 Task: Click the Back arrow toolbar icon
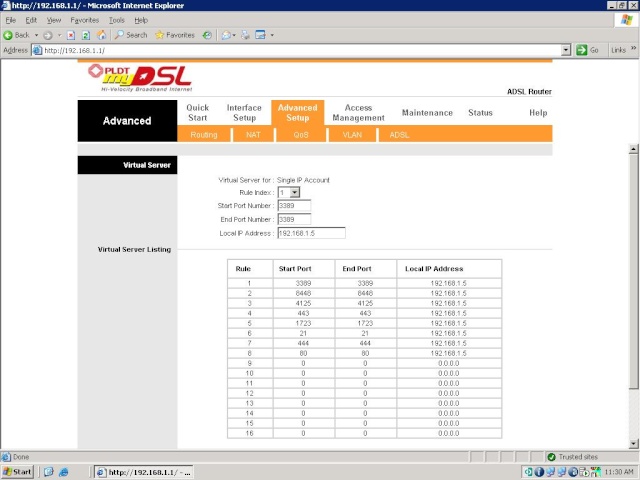(x=8, y=35)
